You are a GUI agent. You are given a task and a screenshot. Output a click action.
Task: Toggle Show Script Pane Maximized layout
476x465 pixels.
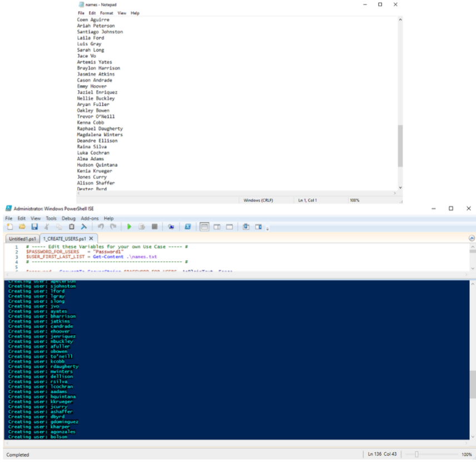coord(229,227)
